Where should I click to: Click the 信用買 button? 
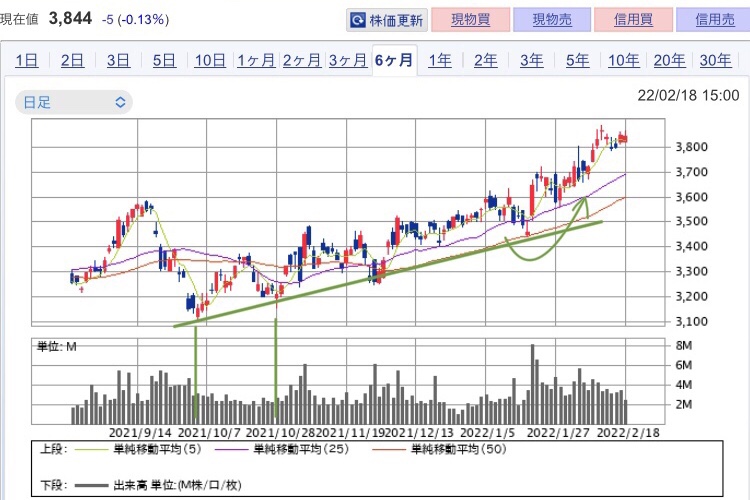(633, 20)
